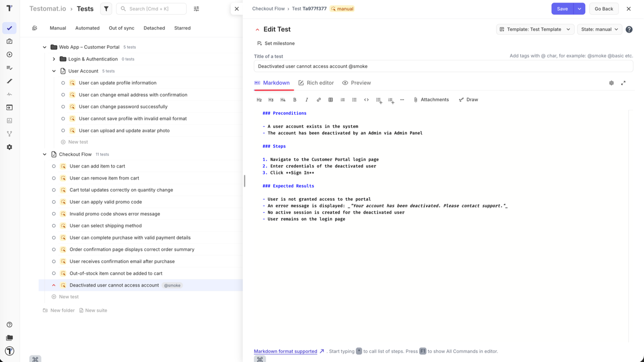644x362 pixels.
Task: Select checkbox for User can change password successfully
Action: click(63, 107)
